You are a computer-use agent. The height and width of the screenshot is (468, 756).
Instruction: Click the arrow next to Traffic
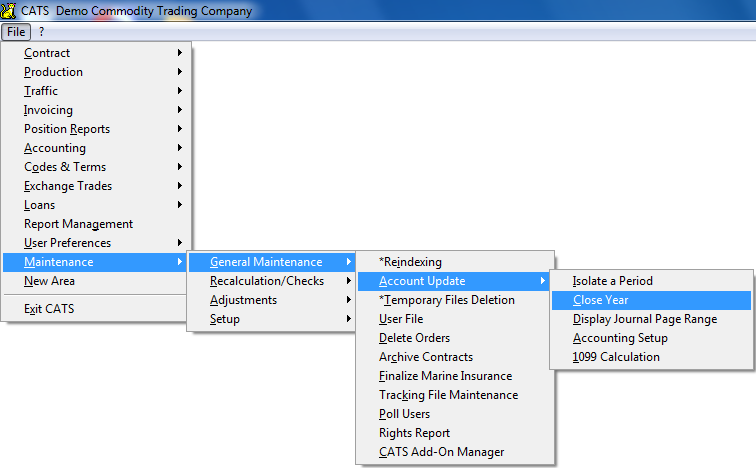coord(180,91)
